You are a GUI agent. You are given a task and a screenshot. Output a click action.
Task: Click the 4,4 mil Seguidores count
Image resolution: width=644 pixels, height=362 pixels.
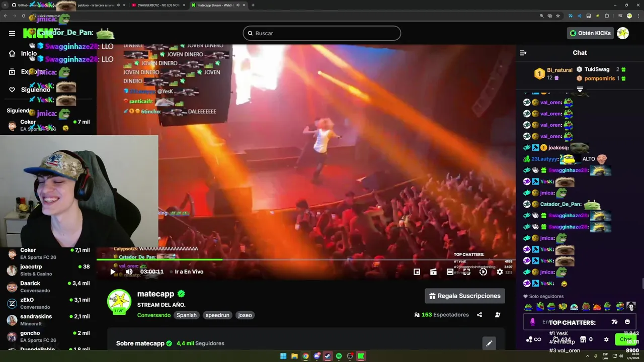[x=200, y=343]
